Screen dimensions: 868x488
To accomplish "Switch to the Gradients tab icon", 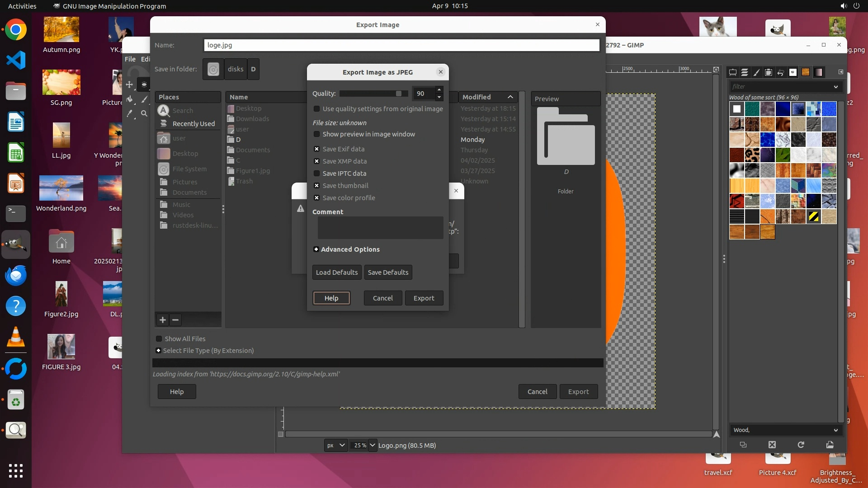I will point(818,72).
